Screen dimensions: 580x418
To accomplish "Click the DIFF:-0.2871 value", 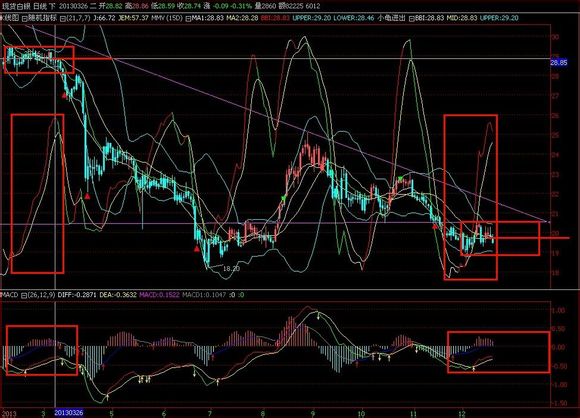I will [x=78, y=295].
